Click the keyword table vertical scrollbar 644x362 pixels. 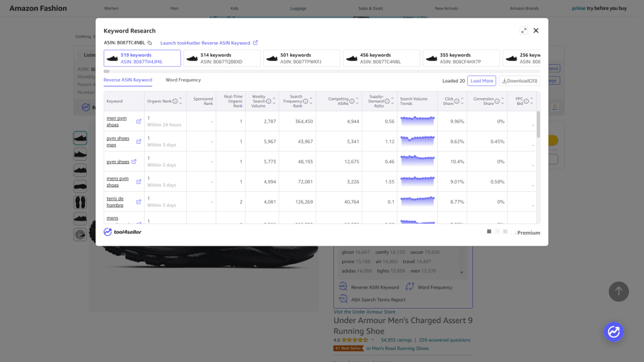pyautogui.click(x=538, y=125)
